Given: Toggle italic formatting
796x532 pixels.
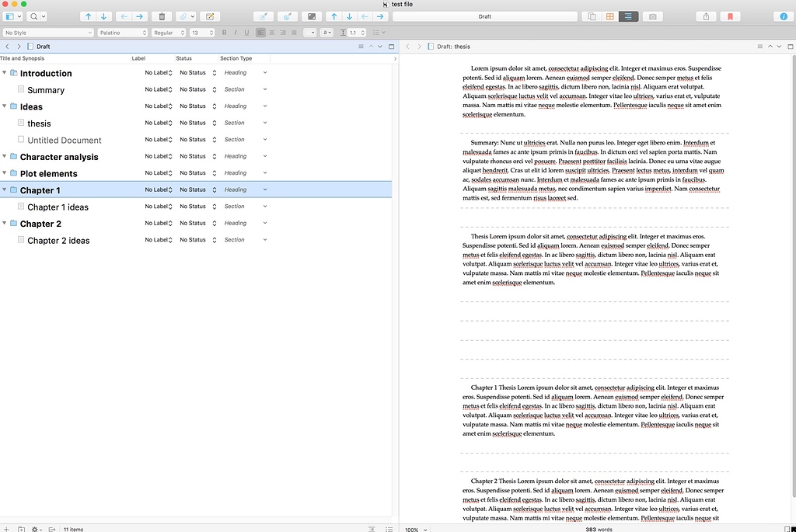Looking at the screenshot, I should tap(235, 32).
